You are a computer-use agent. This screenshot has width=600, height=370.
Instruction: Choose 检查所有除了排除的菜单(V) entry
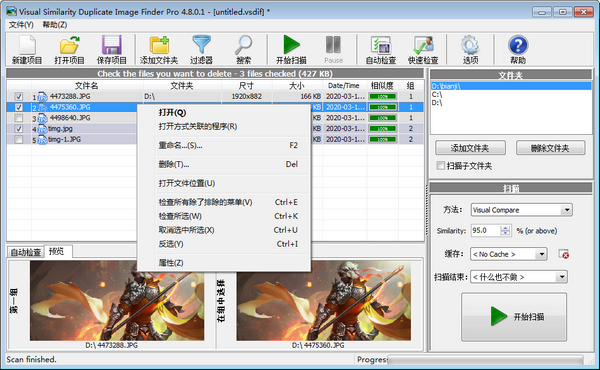coord(223,202)
